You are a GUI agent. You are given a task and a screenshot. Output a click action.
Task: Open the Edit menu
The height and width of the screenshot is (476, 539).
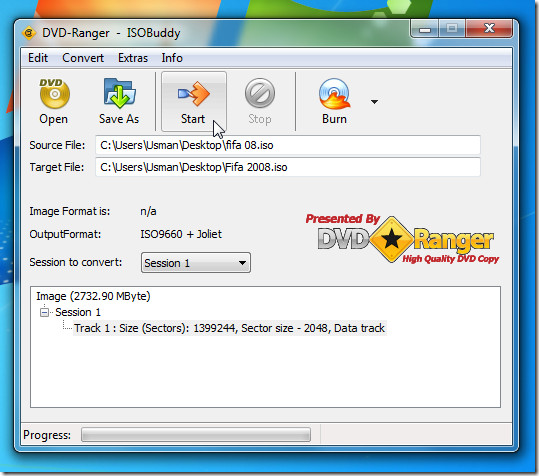coord(38,58)
